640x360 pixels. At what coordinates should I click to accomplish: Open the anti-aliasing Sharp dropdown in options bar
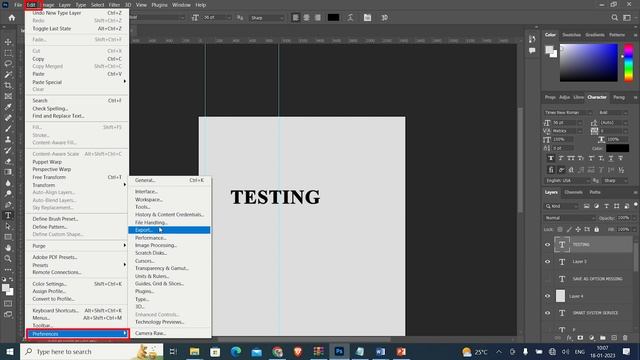pyautogui.click(x=267, y=18)
